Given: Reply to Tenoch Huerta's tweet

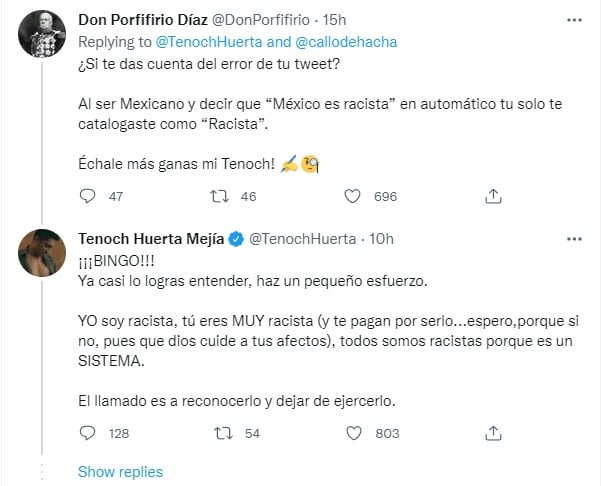Looking at the screenshot, I should [87, 433].
